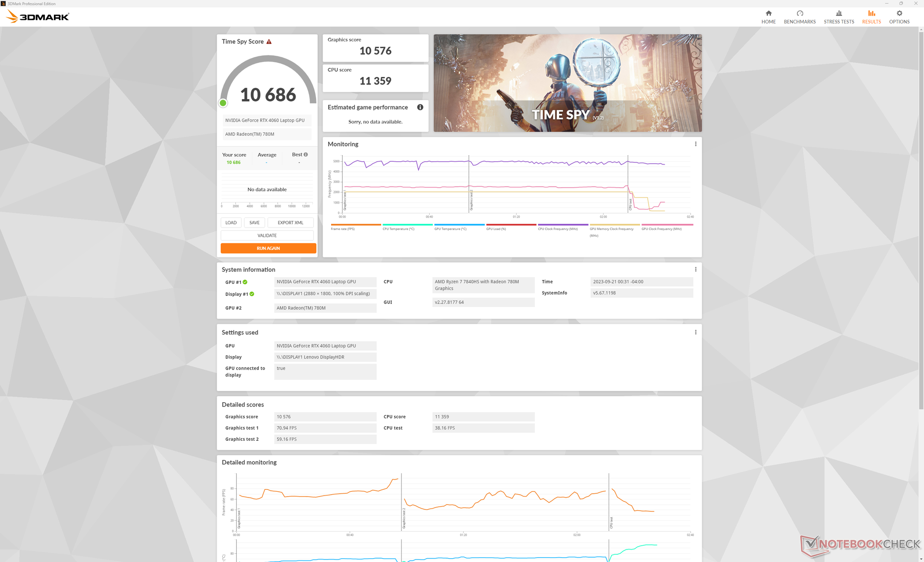Toggle Frame rate (FPS) legend color
This screenshot has height=562, width=924.
[356, 225]
